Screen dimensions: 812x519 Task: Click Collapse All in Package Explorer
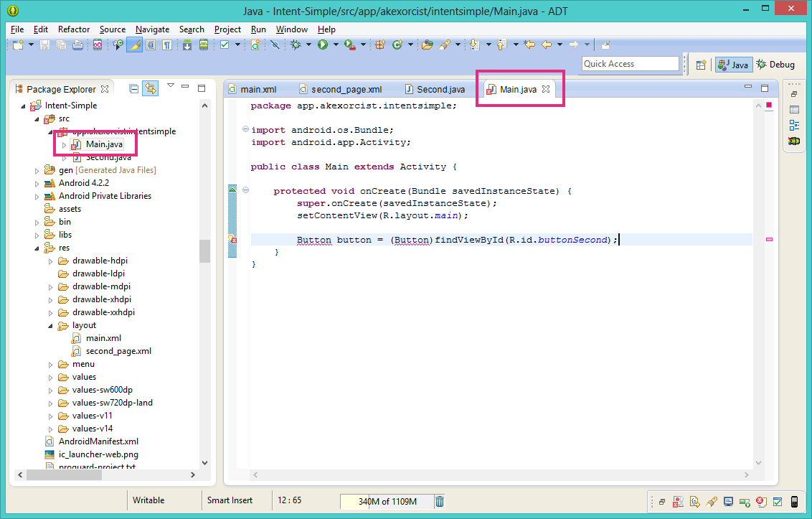click(133, 89)
